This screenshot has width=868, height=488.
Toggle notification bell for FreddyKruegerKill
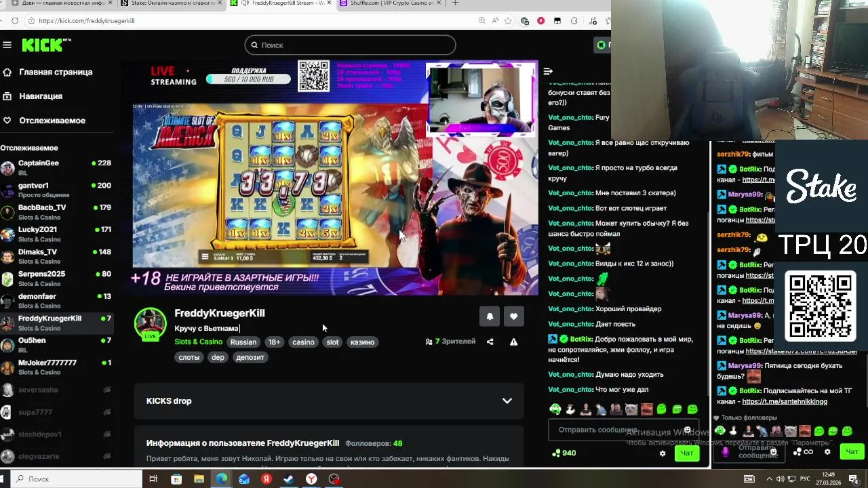tap(490, 317)
